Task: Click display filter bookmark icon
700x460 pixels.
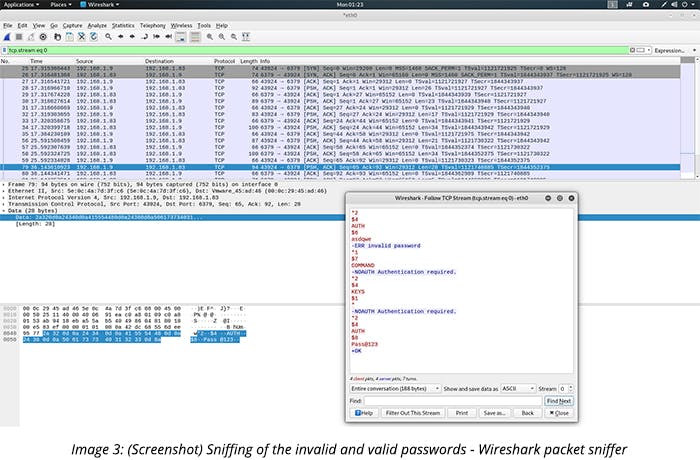Action: click(x=4, y=50)
